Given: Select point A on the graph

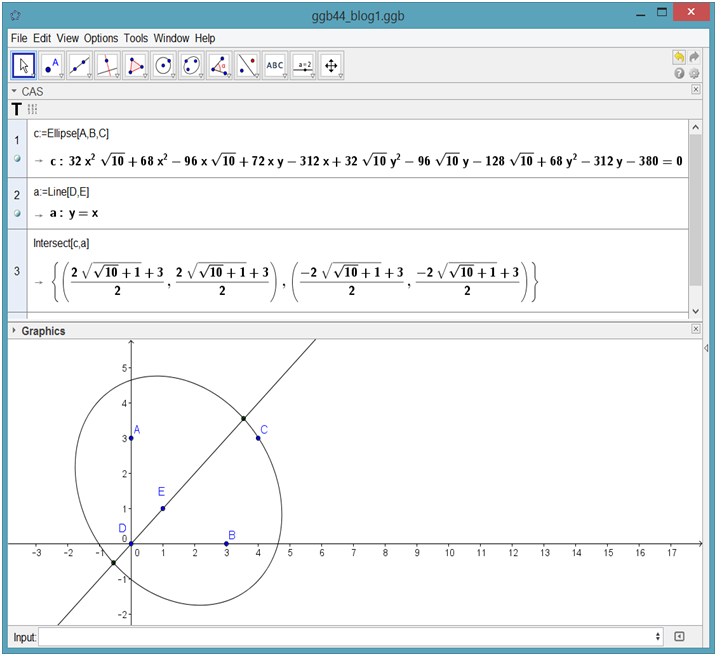Looking at the screenshot, I should click(131, 438).
